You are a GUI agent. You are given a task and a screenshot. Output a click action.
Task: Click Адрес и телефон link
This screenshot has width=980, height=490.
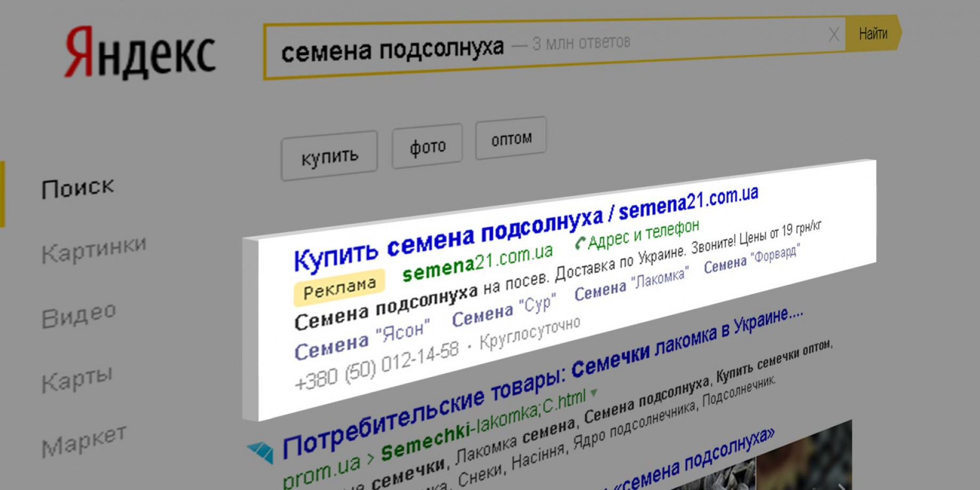(x=643, y=234)
